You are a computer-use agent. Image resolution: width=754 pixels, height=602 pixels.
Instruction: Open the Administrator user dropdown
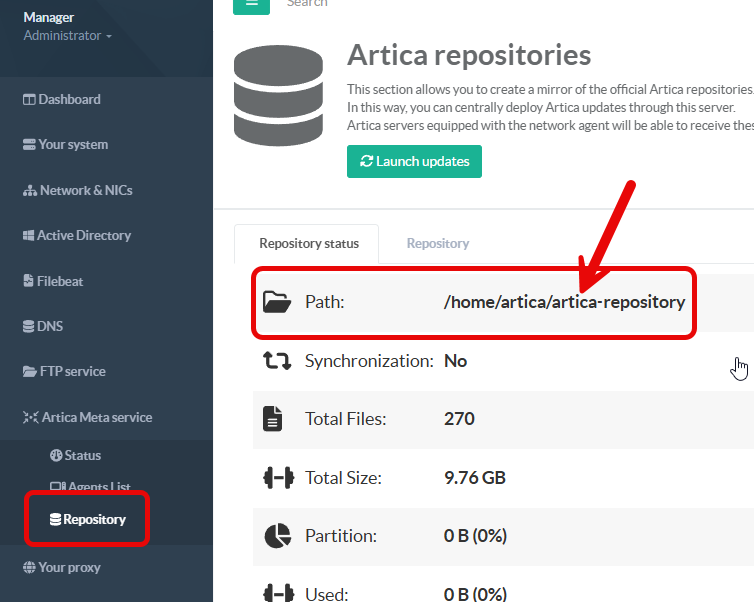click(67, 36)
